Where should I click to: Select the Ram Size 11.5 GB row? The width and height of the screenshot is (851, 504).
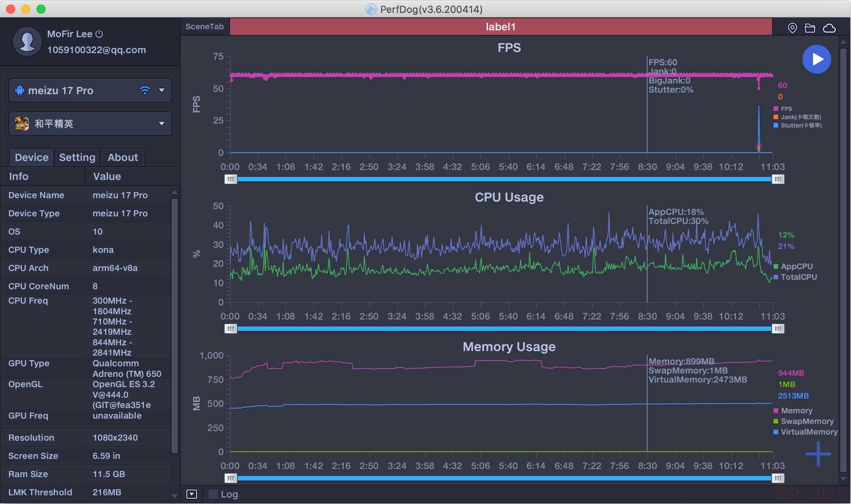coord(86,474)
